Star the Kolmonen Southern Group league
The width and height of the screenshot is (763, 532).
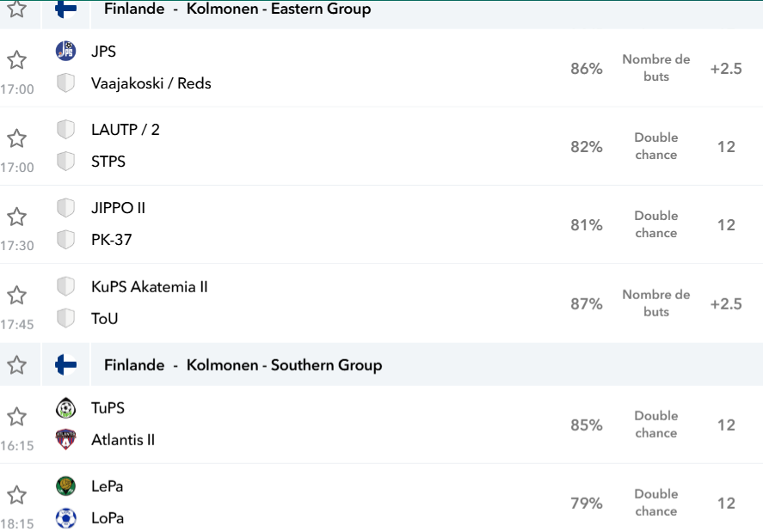(x=16, y=364)
